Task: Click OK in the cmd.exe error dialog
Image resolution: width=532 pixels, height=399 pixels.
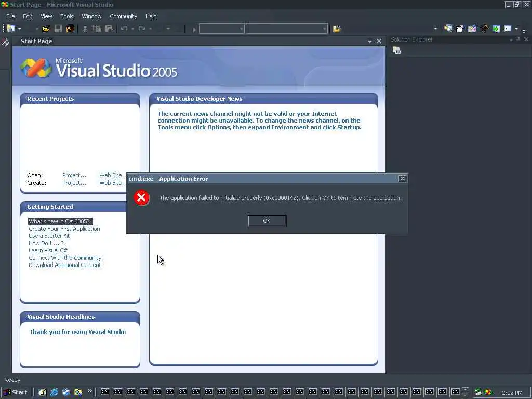Action: [x=268, y=221]
